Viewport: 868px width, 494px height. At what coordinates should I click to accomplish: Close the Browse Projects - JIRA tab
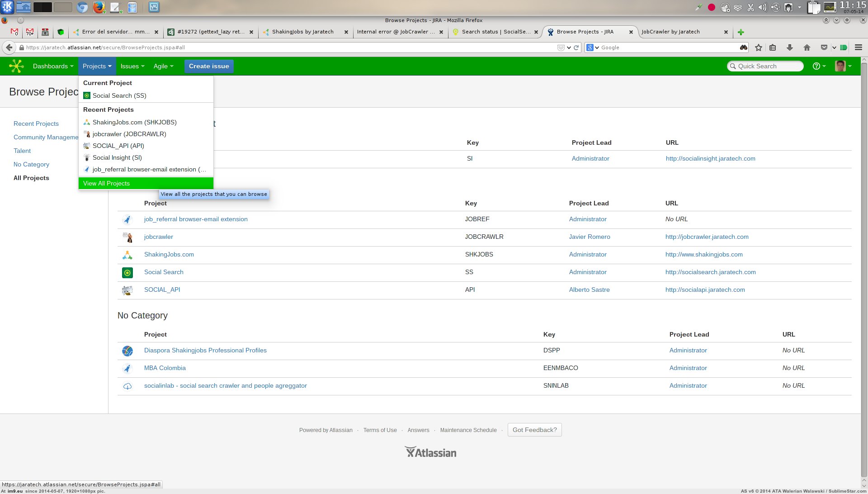tap(631, 32)
